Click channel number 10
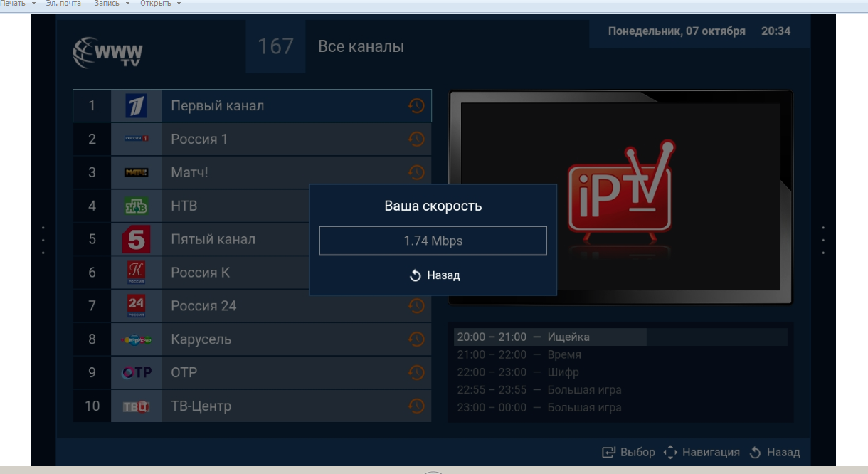The image size is (868, 474). coord(92,406)
